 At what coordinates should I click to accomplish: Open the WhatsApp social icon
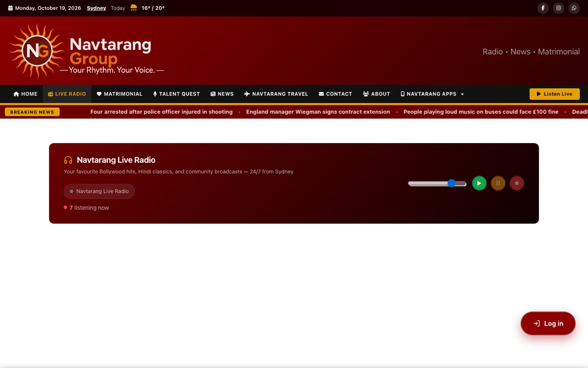click(x=574, y=8)
